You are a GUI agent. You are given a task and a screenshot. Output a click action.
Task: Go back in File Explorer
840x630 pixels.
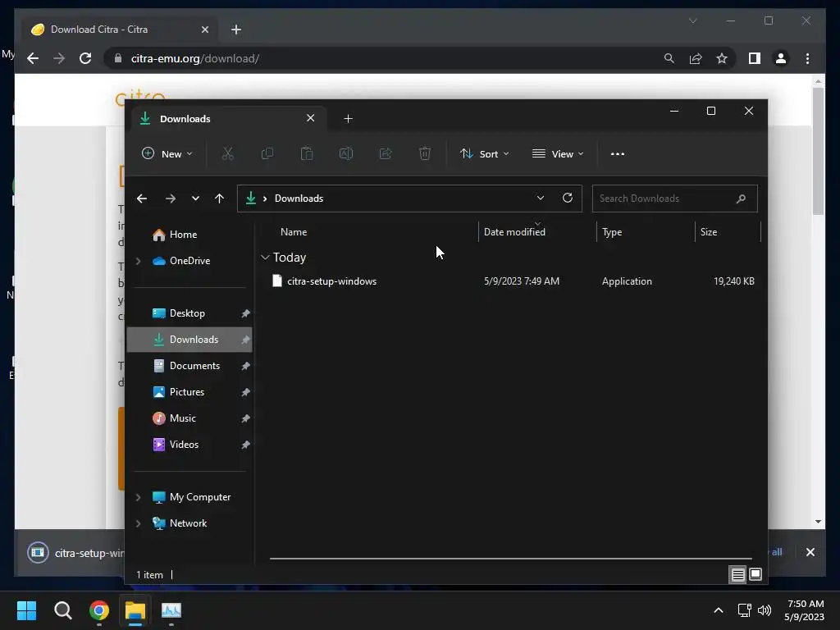[142, 199]
